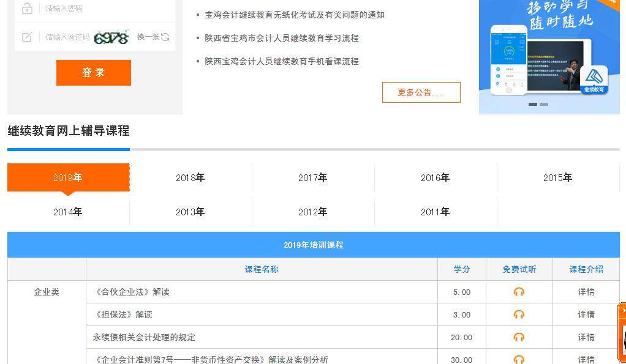View 详情 for 《合伙企业法》解读

586,292
